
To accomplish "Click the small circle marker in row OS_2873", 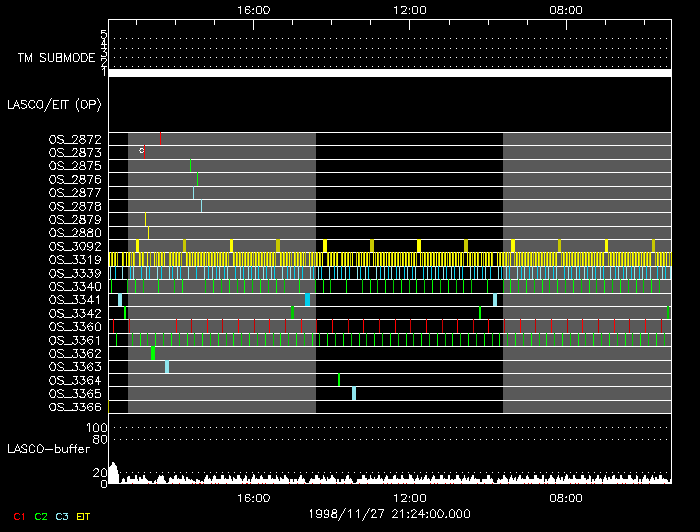I will [x=142, y=151].
